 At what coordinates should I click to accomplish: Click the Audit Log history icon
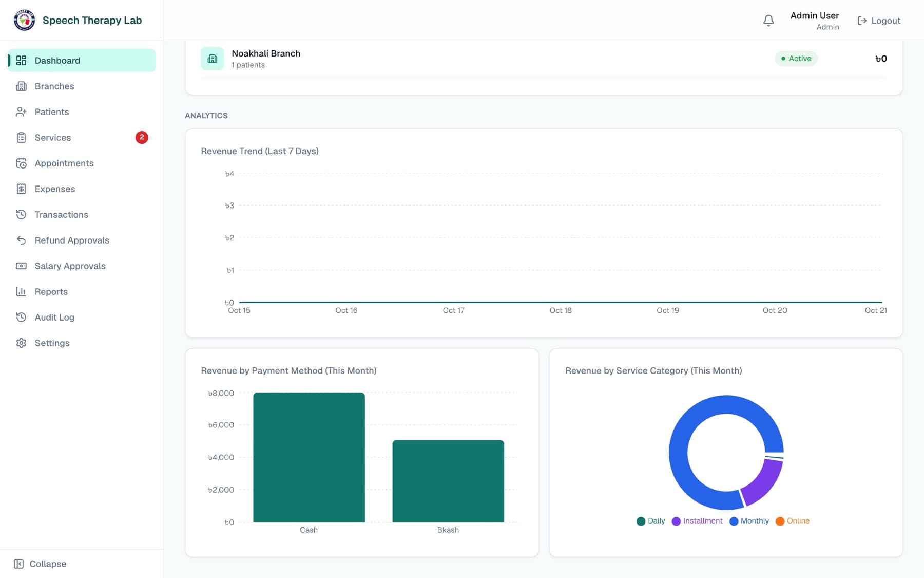pos(21,318)
